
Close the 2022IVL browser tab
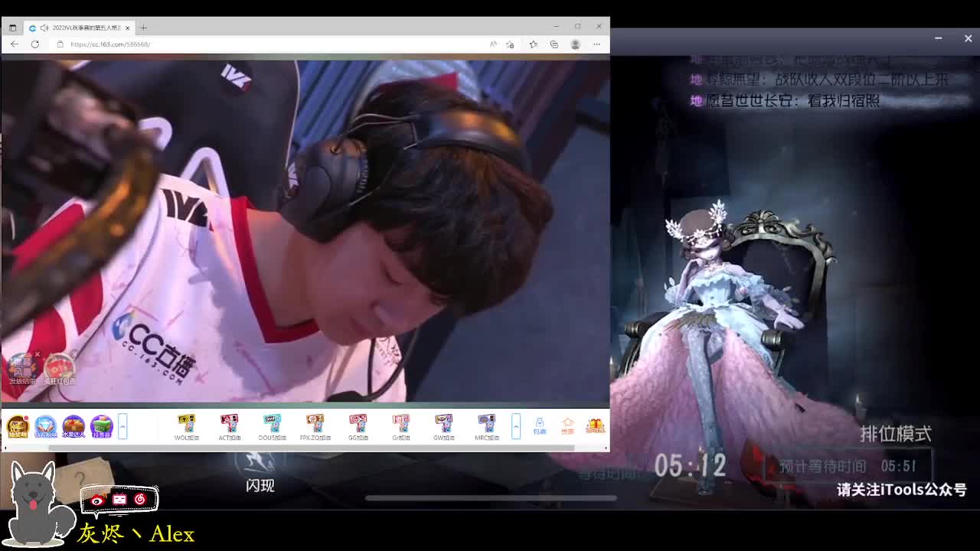coord(128,28)
